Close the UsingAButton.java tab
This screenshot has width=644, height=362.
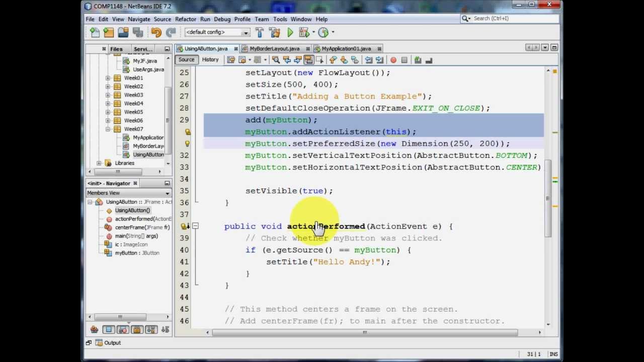(235, 49)
